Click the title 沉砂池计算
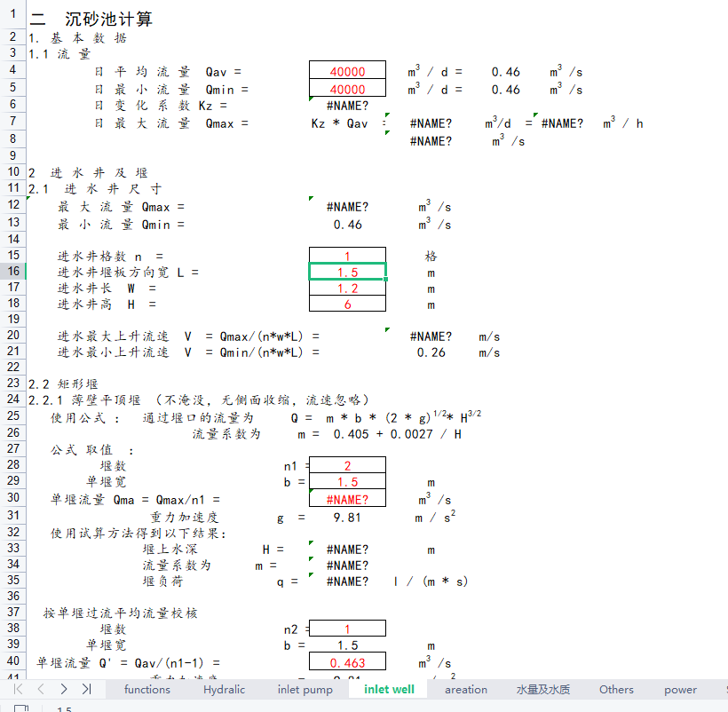Viewport: 728px width, 712px height. [x=108, y=19]
